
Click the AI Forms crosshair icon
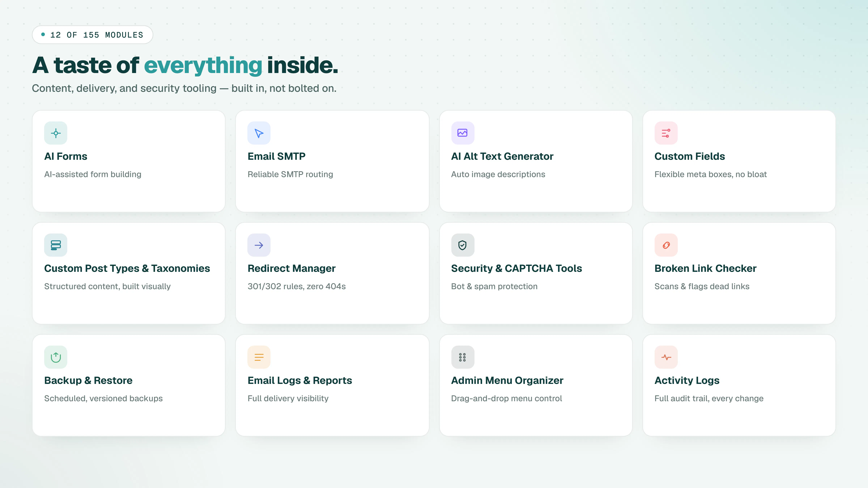point(56,133)
